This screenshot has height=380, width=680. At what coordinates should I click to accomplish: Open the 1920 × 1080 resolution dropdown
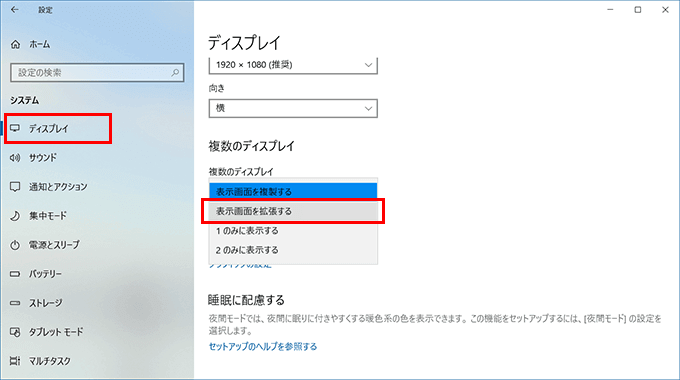(293, 65)
